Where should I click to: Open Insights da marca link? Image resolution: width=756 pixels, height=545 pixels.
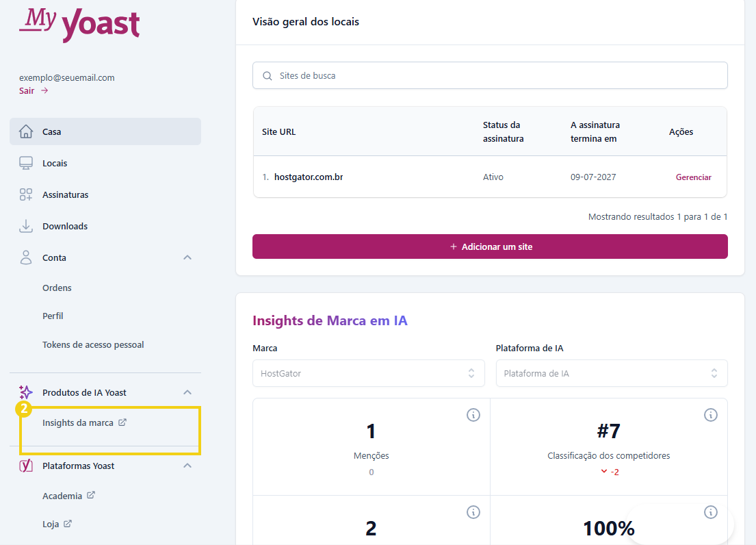(x=77, y=422)
